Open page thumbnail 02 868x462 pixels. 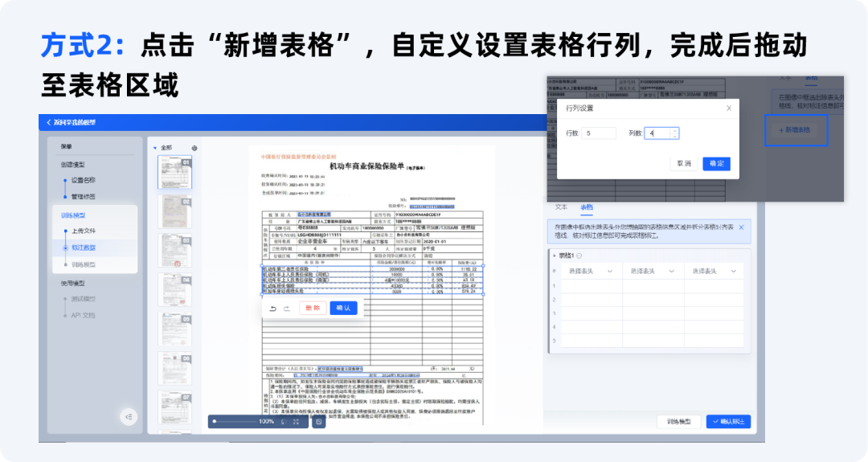175,211
